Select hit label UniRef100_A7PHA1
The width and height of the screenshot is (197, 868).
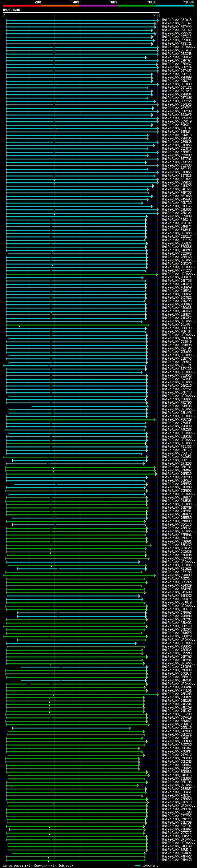pos(177,535)
